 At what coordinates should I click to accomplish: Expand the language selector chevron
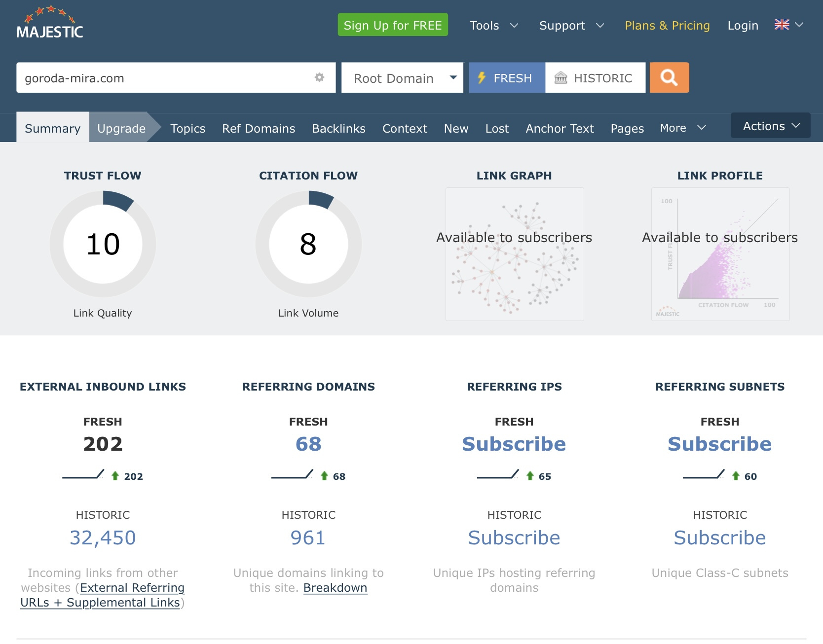[x=799, y=25]
